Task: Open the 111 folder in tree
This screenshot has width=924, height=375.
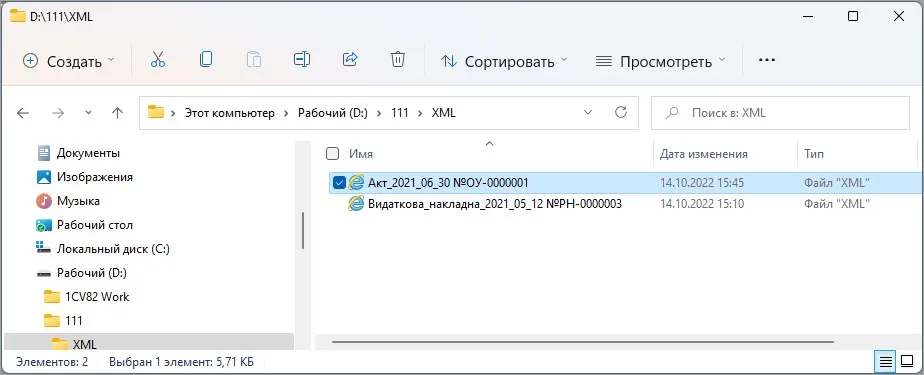Action: pos(63,321)
